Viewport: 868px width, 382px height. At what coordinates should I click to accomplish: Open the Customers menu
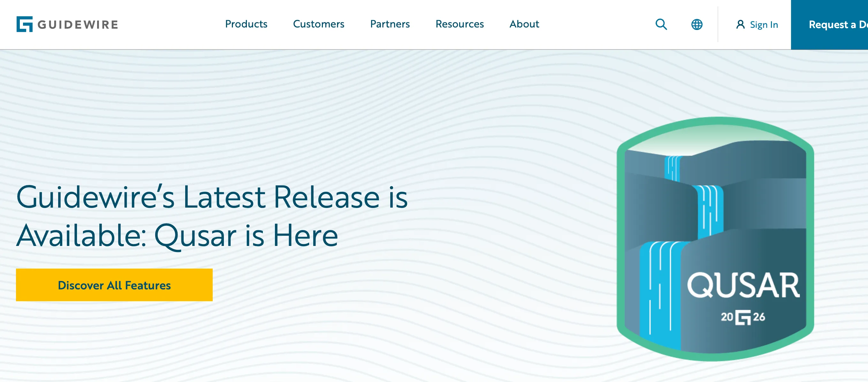[x=318, y=24]
